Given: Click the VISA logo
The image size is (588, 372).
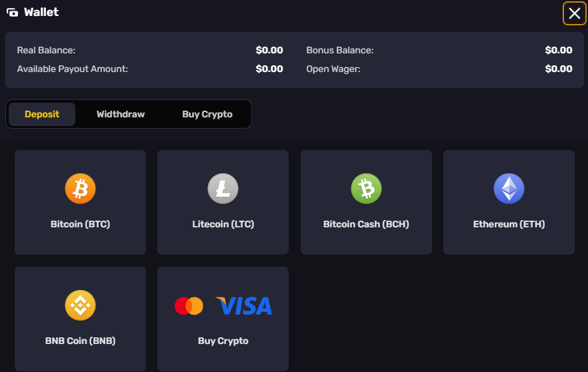Looking at the screenshot, I should tap(244, 305).
